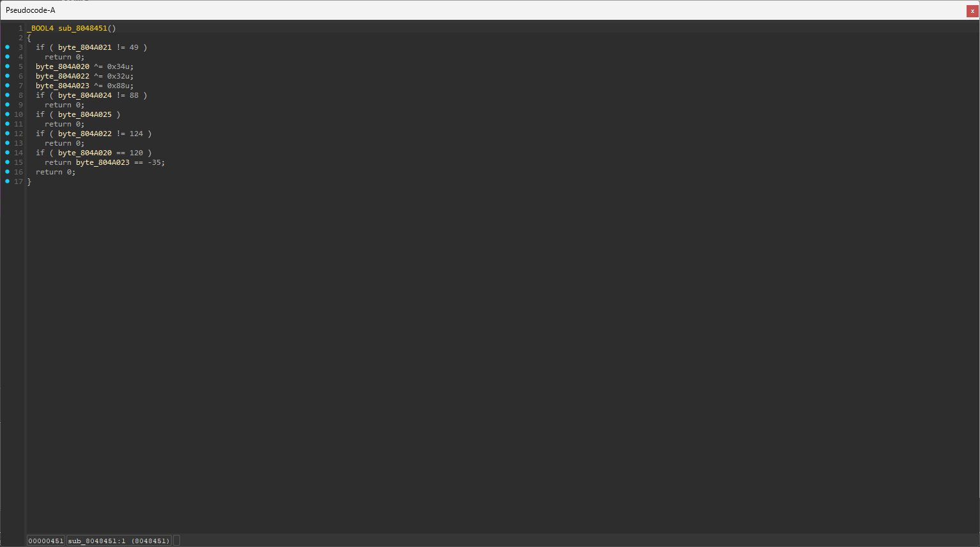Image resolution: width=980 pixels, height=547 pixels.
Task: Activate the Pseudocode-A tab title
Action: coord(31,10)
